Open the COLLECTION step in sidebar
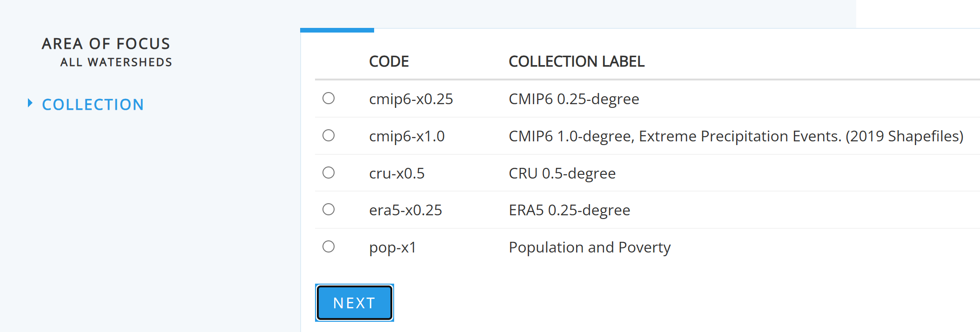Viewport: 980px width, 332px height. click(93, 105)
